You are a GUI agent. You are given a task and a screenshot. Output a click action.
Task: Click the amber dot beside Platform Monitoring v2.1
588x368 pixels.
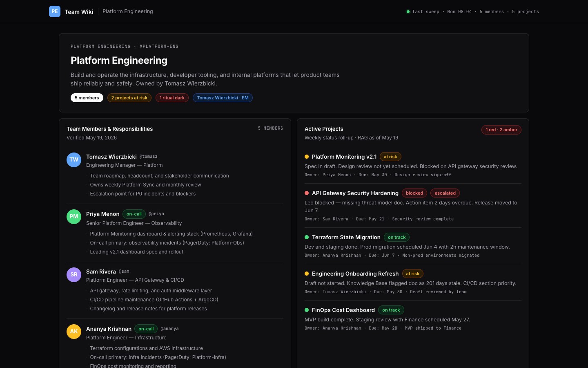(307, 157)
